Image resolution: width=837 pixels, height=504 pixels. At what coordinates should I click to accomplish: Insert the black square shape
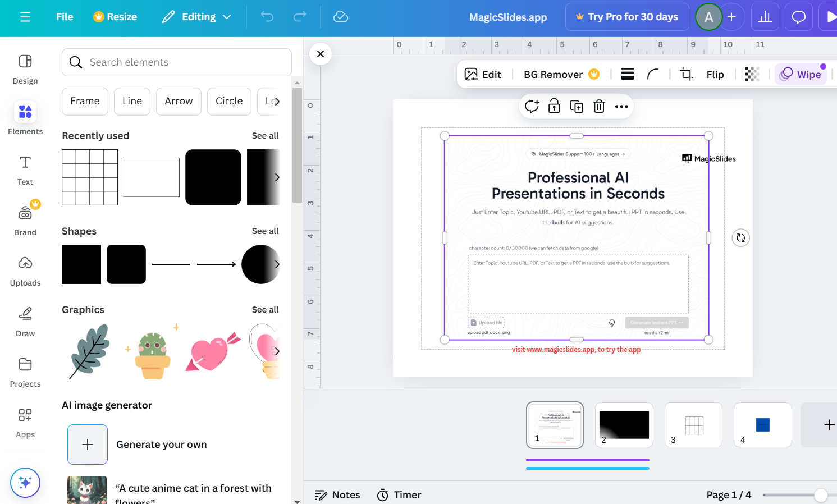(81, 264)
